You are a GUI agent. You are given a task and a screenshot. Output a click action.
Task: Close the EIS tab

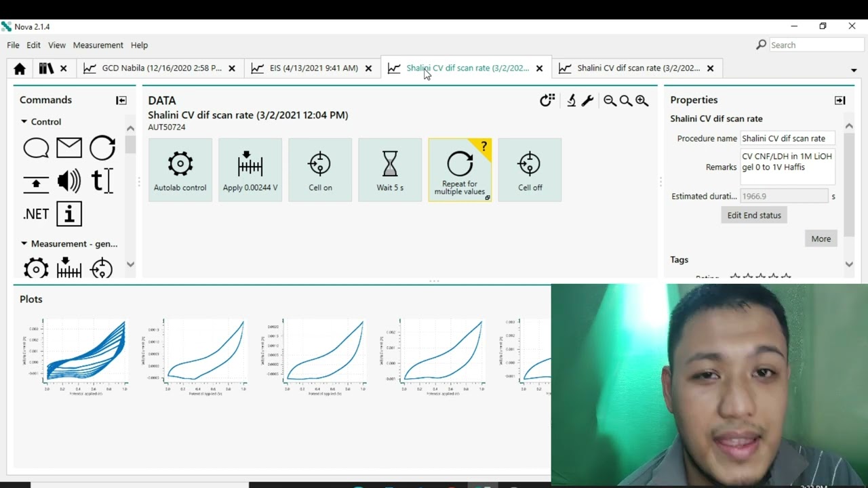(369, 68)
